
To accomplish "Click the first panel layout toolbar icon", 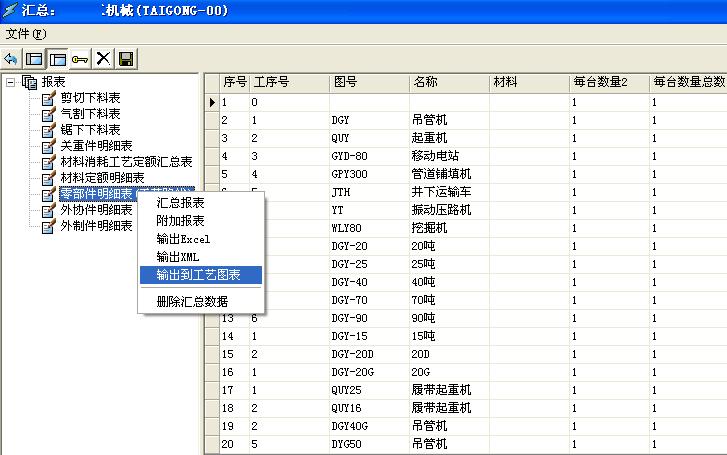I will coord(34,59).
